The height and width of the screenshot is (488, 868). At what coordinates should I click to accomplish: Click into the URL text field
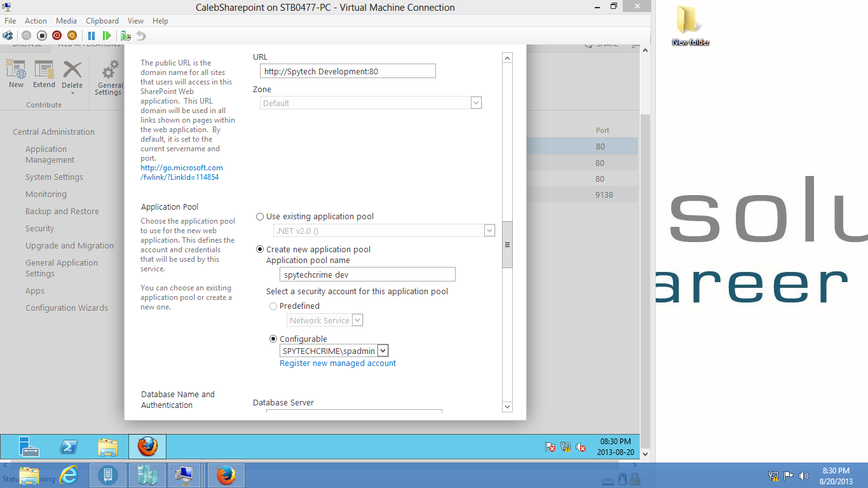pos(348,71)
